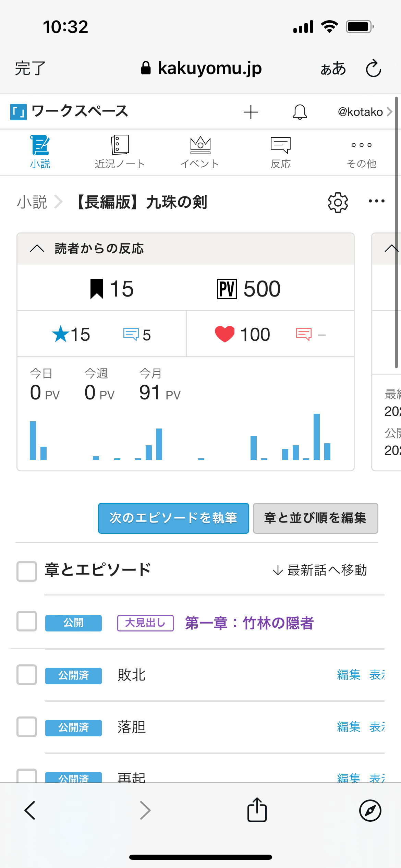401x868 pixels.
Task: Expand the partially visible right panel chevron
Action: click(x=391, y=249)
